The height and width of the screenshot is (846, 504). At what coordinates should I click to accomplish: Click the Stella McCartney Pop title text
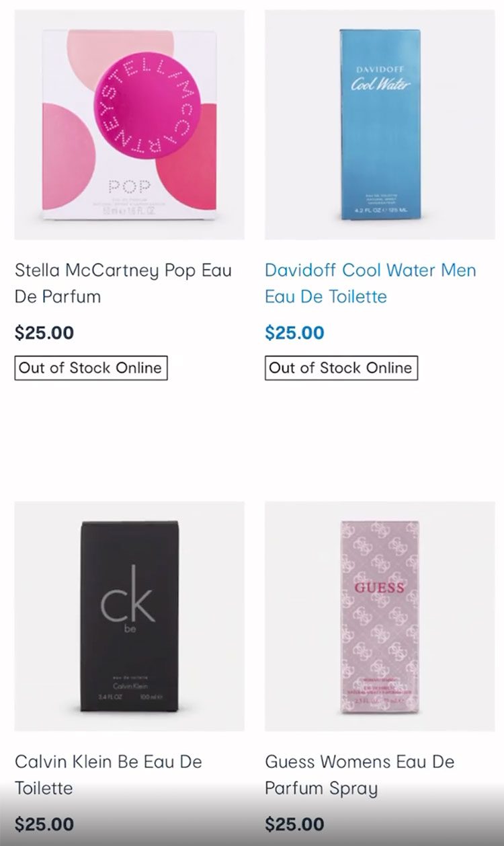click(123, 270)
